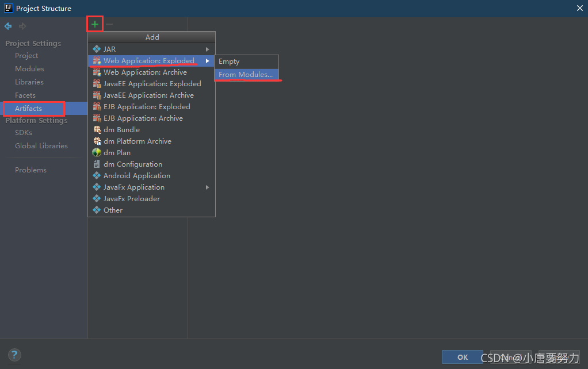Click the dm Platform Archive icon
Image resolution: width=588 pixels, height=369 pixels.
tap(97, 141)
